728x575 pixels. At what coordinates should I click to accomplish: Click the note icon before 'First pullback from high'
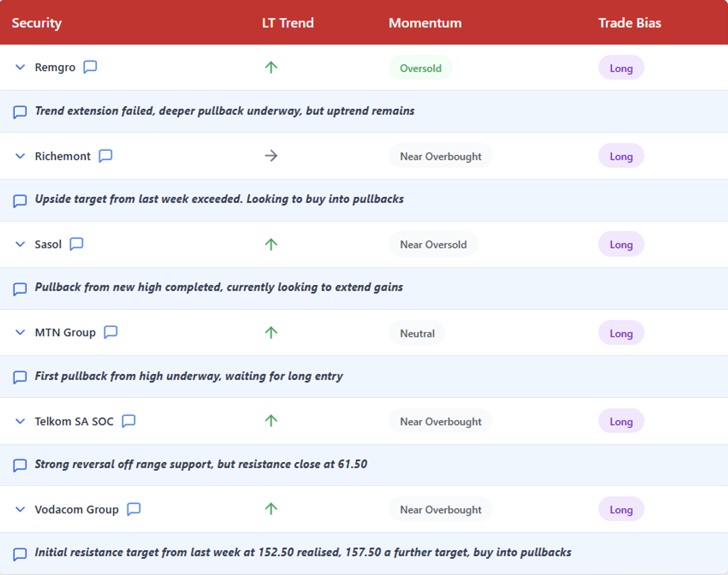20,377
